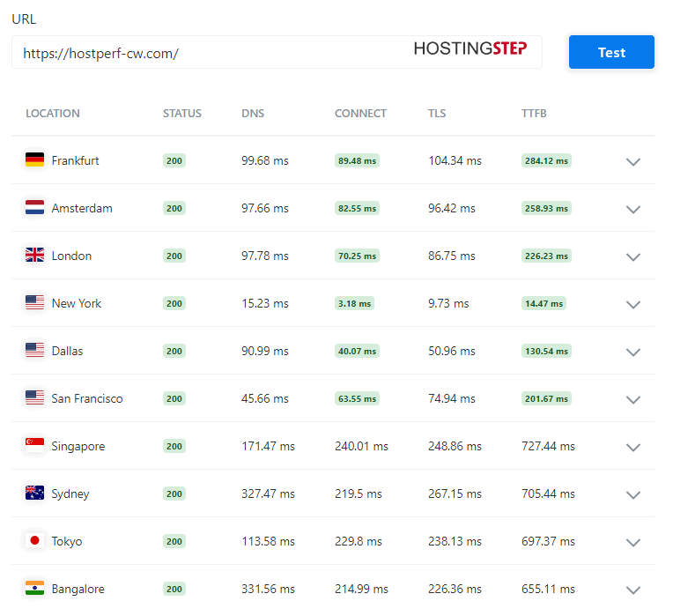Click the URL input field
The height and width of the screenshot is (616, 673).
277,52
